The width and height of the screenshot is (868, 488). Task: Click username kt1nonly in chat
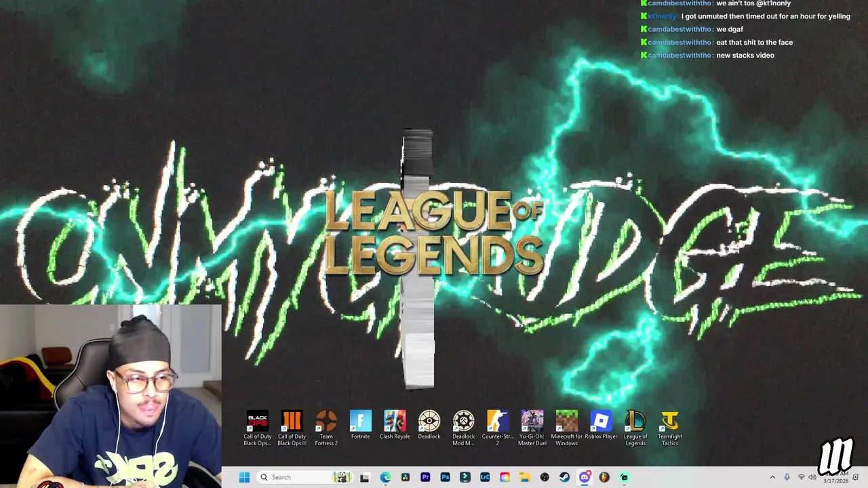[662, 16]
